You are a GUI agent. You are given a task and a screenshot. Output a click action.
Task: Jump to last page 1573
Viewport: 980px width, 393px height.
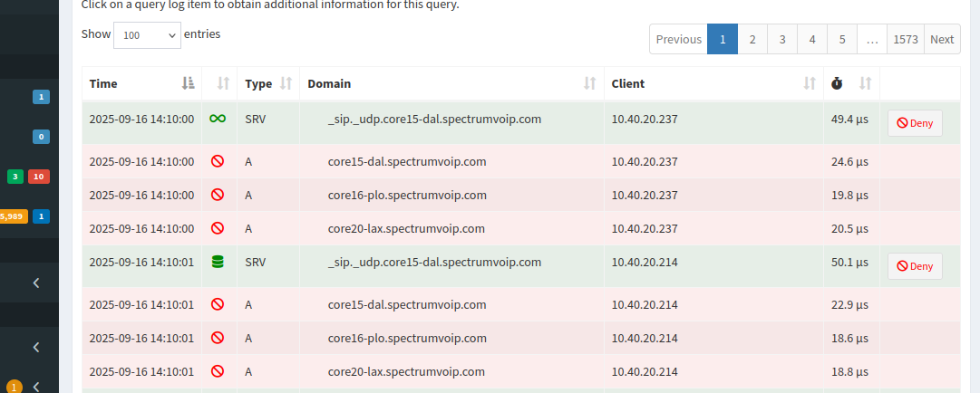pos(905,39)
